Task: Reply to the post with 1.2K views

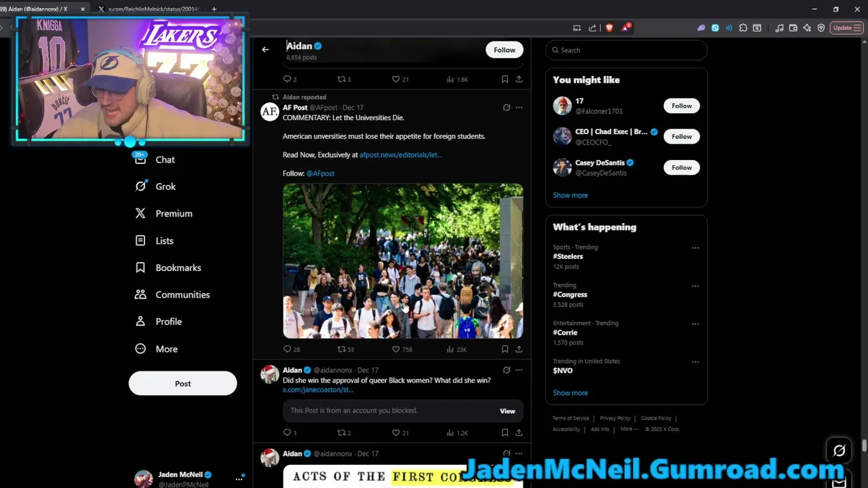Action: point(290,432)
